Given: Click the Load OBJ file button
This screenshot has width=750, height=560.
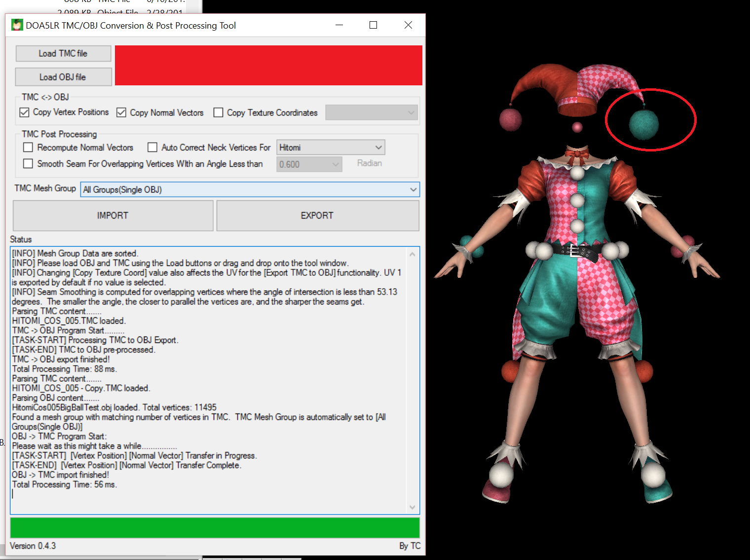Looking at the screenshot, I should pyautogui.click(x=63, y=77).
